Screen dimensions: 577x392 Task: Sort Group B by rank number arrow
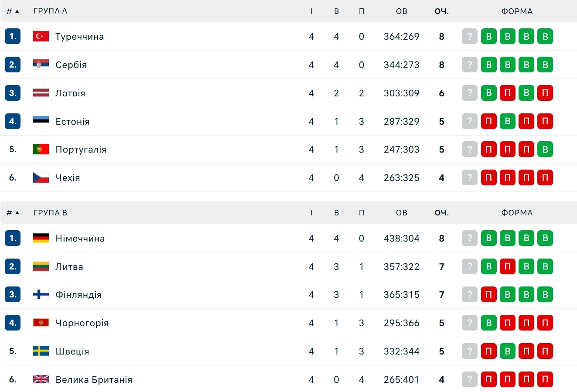click(13, 213)
